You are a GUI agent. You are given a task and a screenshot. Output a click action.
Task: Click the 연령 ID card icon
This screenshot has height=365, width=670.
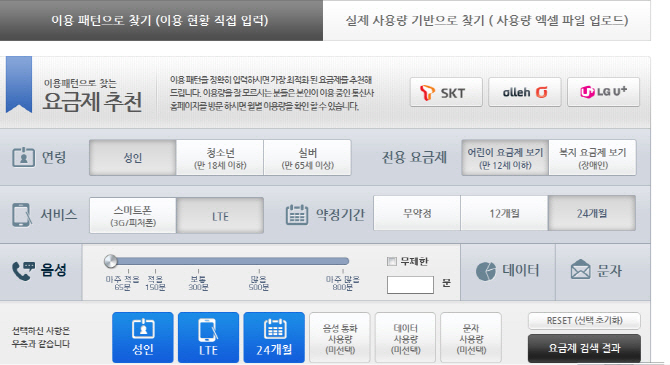pos(23,157)
